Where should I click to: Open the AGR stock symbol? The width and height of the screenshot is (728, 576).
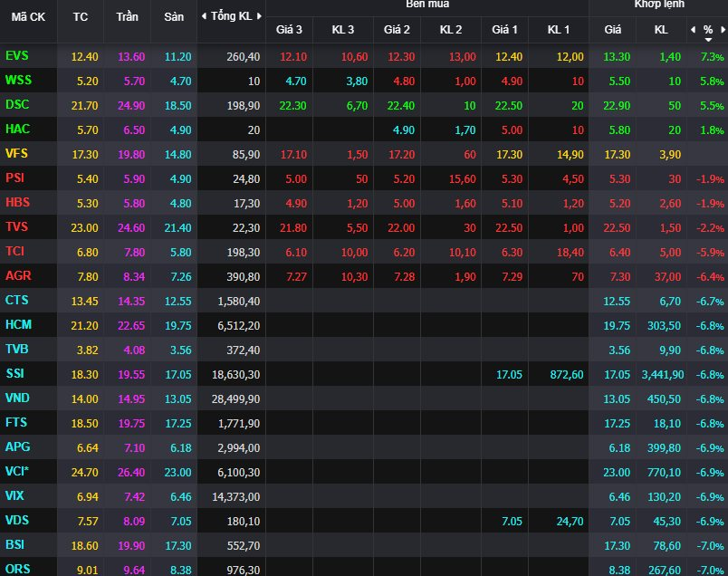point(17,275)
